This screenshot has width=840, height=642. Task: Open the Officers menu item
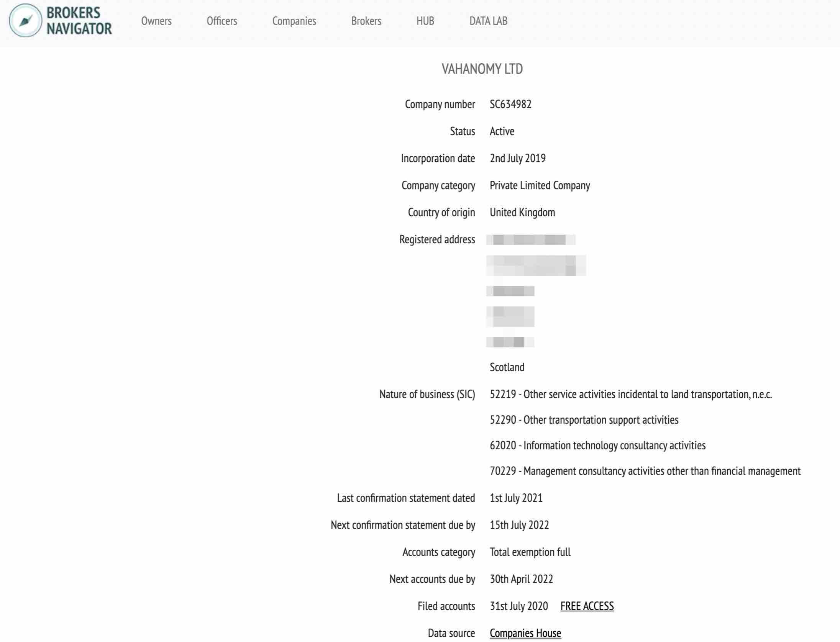(x=222, y=21)
